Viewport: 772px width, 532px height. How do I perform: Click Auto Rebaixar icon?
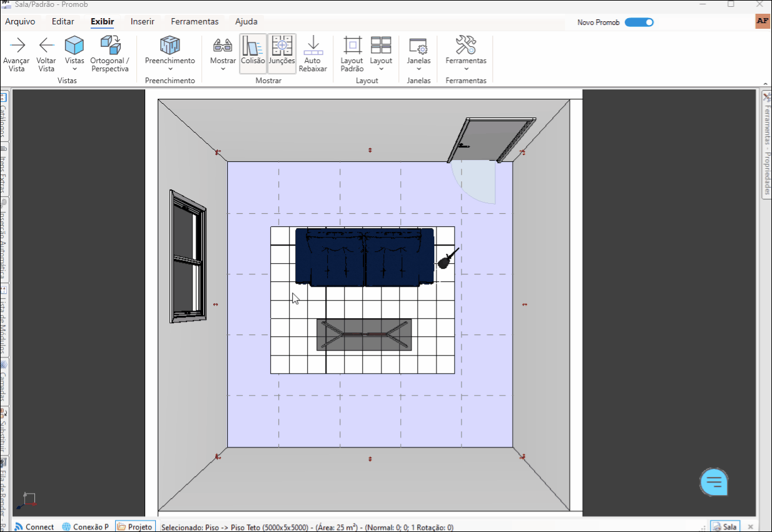click(313, 45)
